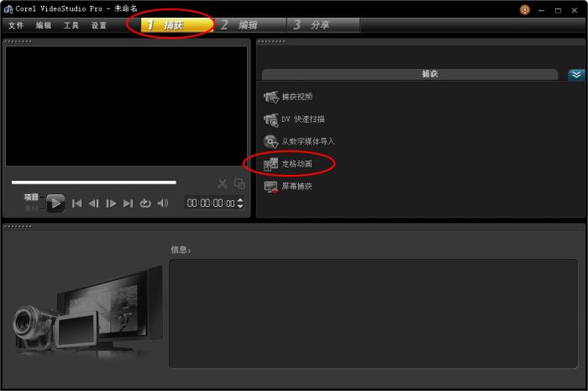Collapse the 捕获 options panel with chevron button
588x391 pixels.
point(576,74)
